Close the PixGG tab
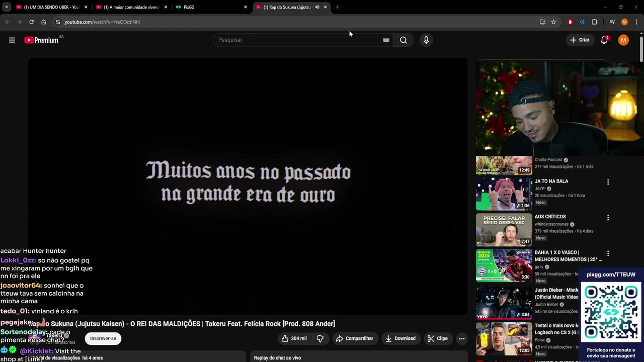The height and width of the screenshot is (362, 644). 246,7
